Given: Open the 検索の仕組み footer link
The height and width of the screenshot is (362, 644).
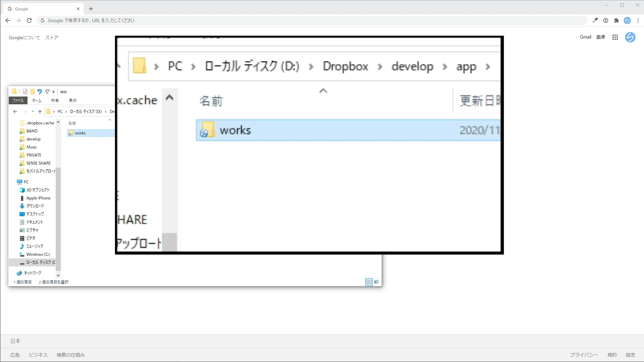Looking at the screenshot, I should coord(71,355).
